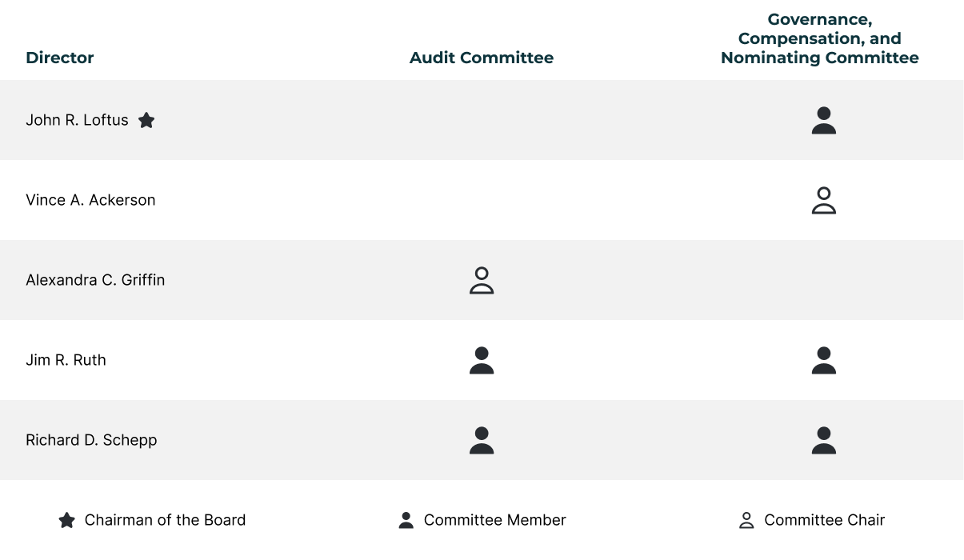The height and width of the screenshot is (560, 964).
Task: Click the Committee Chair legend icon
Action: tap(746, 521)
